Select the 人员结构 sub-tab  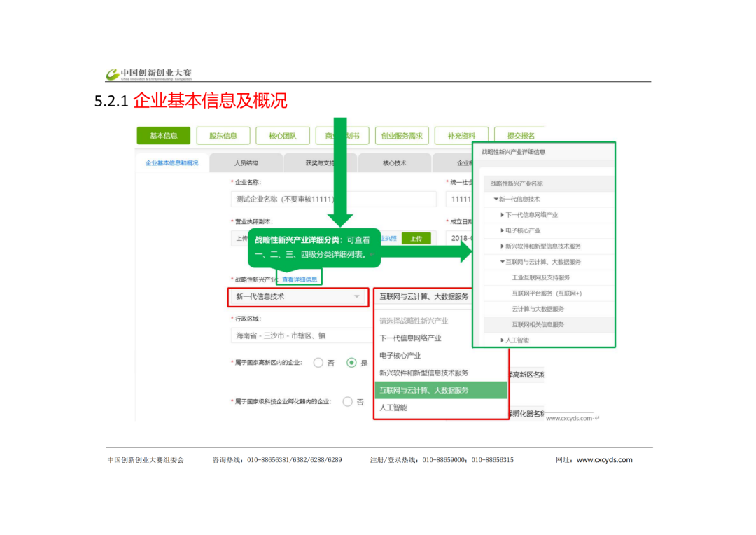pos(246,163)
